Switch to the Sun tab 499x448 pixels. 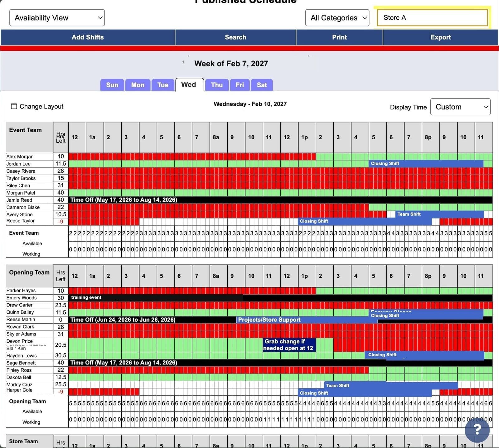(112, 85)
